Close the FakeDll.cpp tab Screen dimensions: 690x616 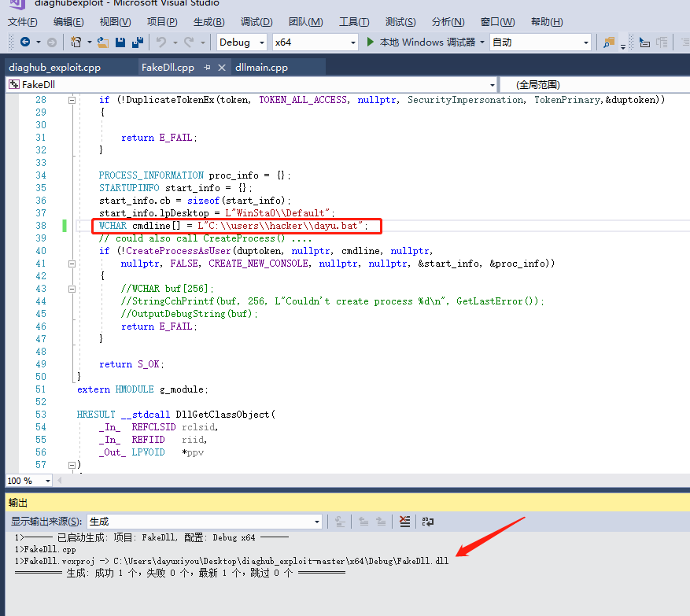[x=222, y=68]
